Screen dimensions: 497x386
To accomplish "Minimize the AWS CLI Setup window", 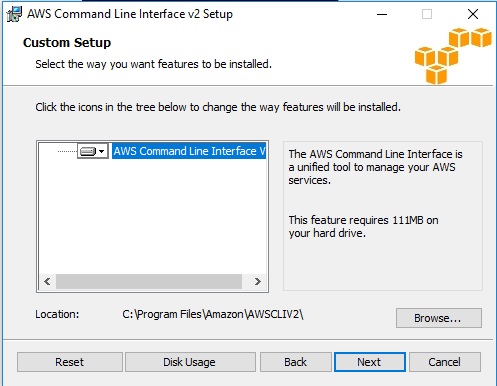I will coord(382,14).
